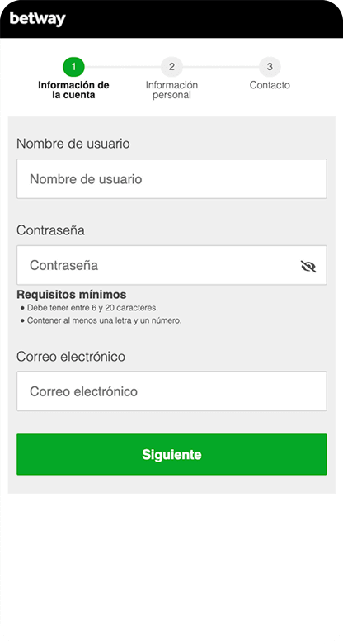The height and width of the screenshot is (644, 343).
Task: Focus the Contraseña input field
Action: point(171,265)
